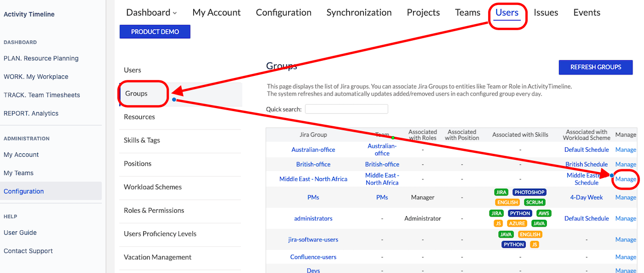
Task: Click the PHOTOSHOP skill tag
Action: [529, 193]
